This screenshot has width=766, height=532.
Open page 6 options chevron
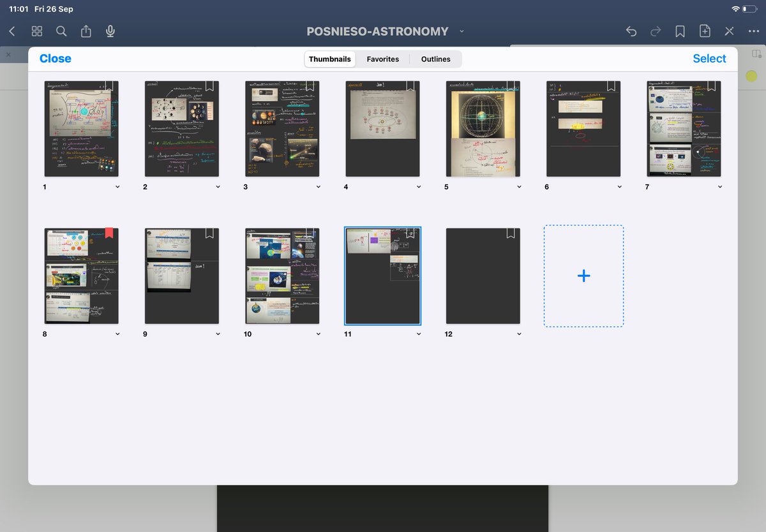pyautogui.click(x=619, y=187)
